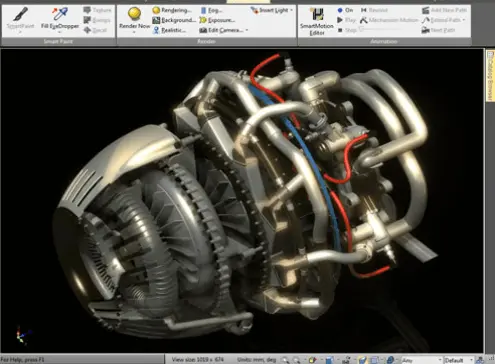Open the Rendering settings
The image size is (495, 364).
coord(172,10)
